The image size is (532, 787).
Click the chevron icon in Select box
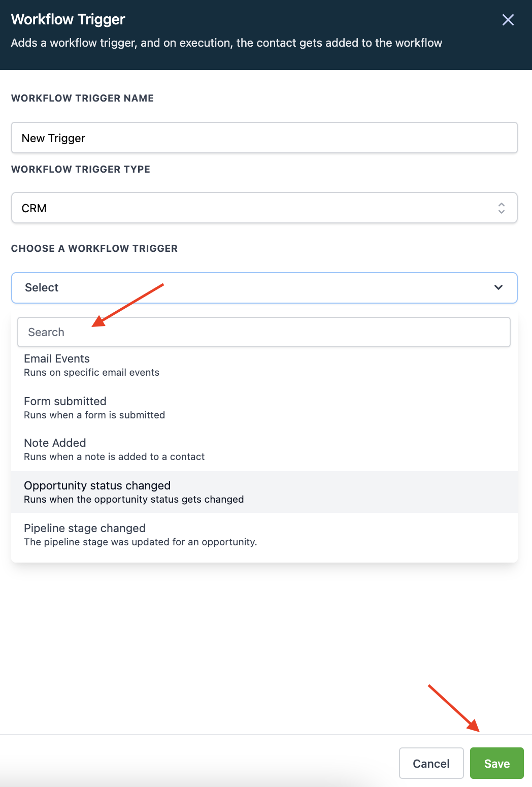pos(498,287)
